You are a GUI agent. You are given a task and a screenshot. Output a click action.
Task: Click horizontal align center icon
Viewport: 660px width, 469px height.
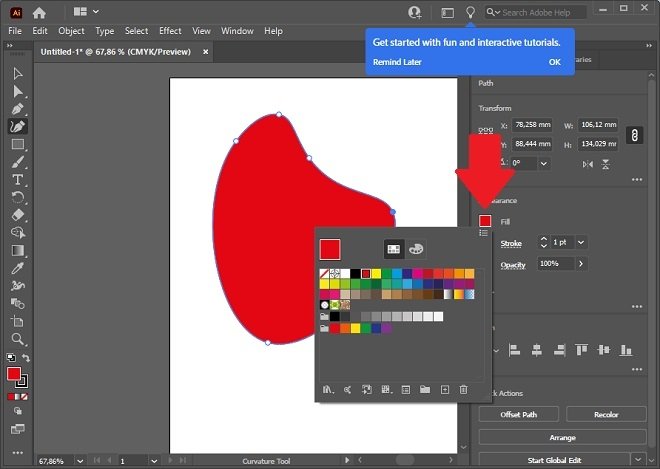537,350
